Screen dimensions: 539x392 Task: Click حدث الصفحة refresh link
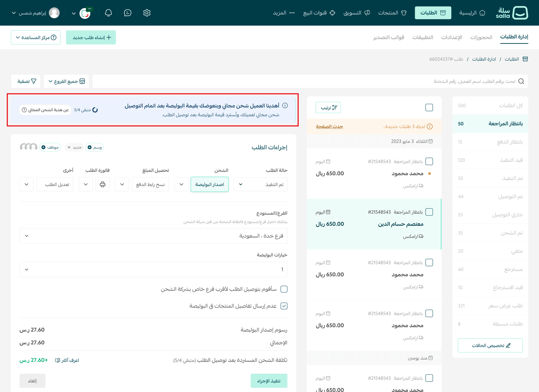(x=329, y=126)
